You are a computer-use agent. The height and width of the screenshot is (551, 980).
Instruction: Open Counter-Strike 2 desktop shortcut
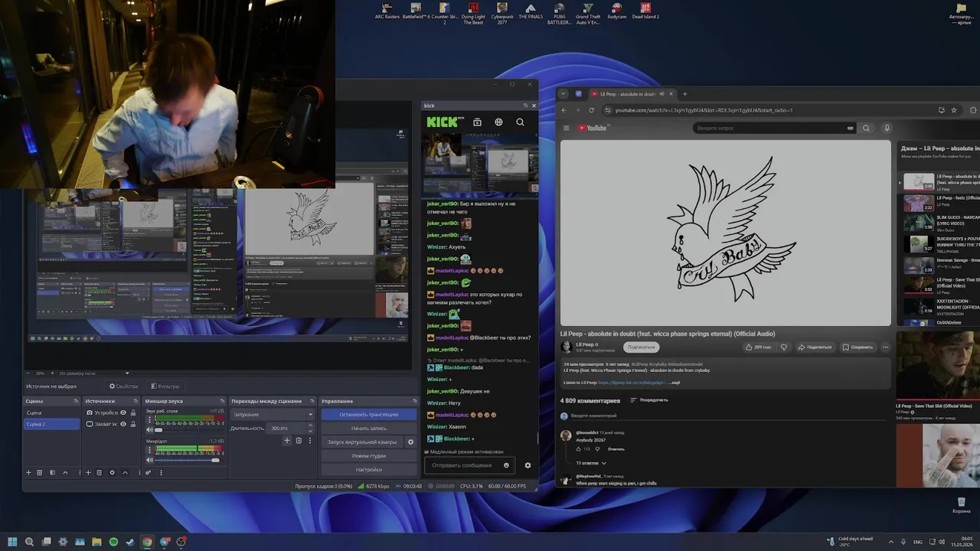(x=444, y=14)
